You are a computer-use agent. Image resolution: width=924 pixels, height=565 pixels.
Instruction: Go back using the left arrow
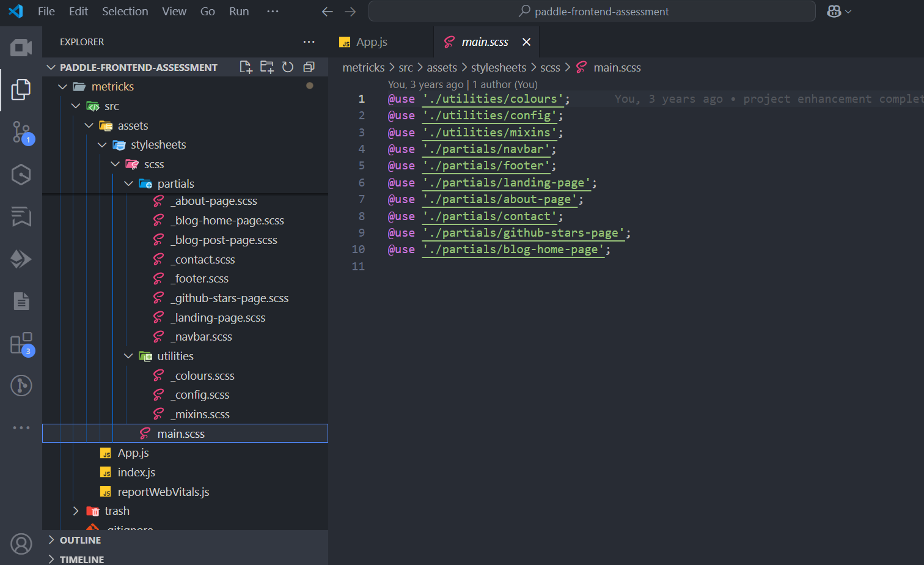(328, 12)
